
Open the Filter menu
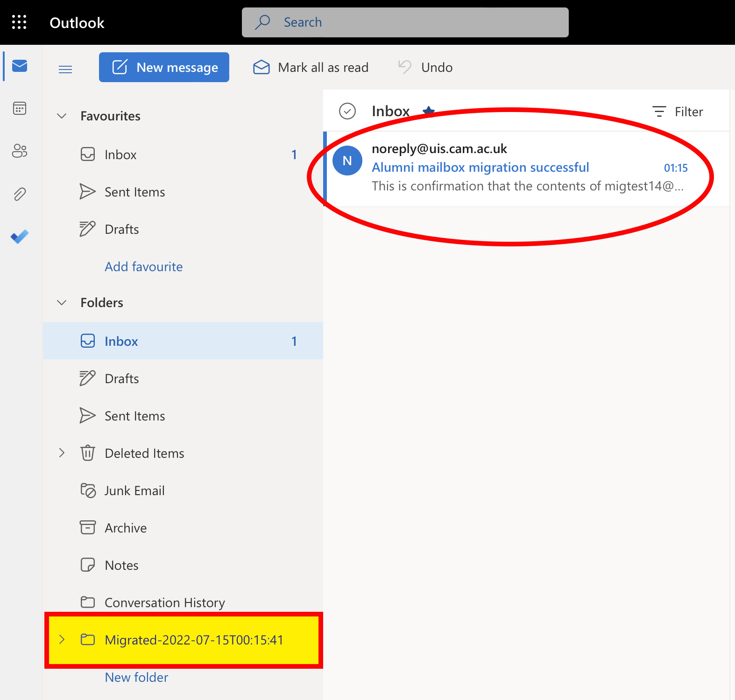point(678,112)
